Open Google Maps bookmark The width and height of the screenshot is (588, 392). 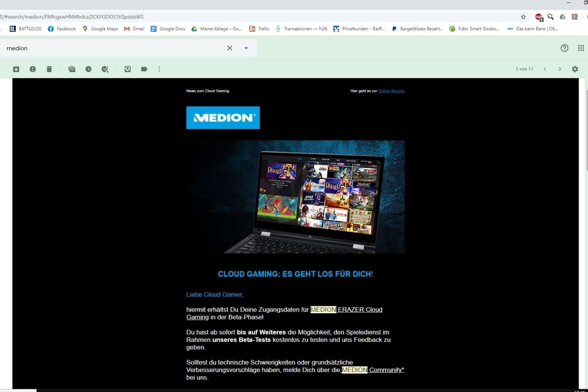[x=100, y=29]
